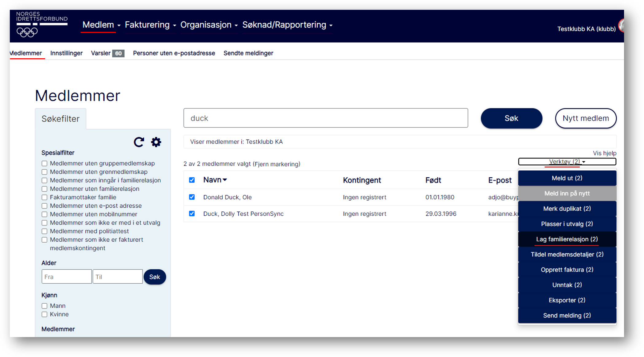Select the Kvinne gender checkbox
The width and height of the screenshot is (644, 357).
tap(45, 314)
